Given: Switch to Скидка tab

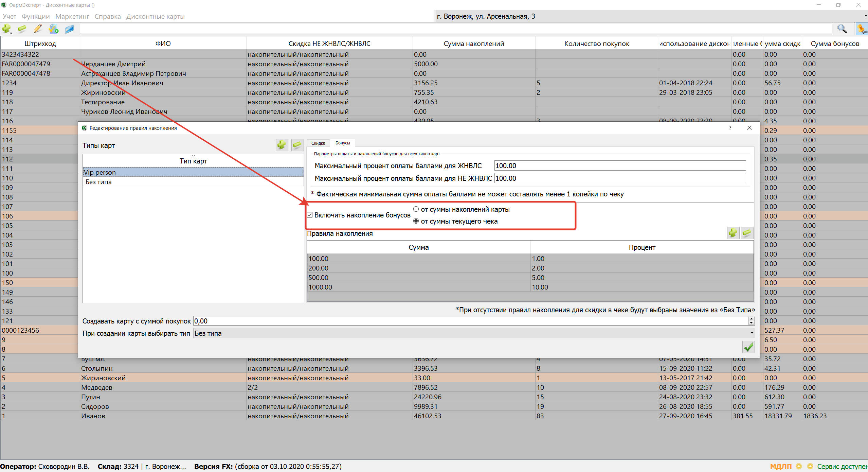Looking at the screenshot, I should (318, 143).
